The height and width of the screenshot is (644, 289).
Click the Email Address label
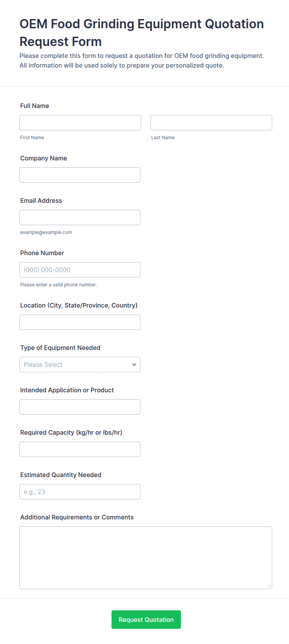(x=41, y=201)
